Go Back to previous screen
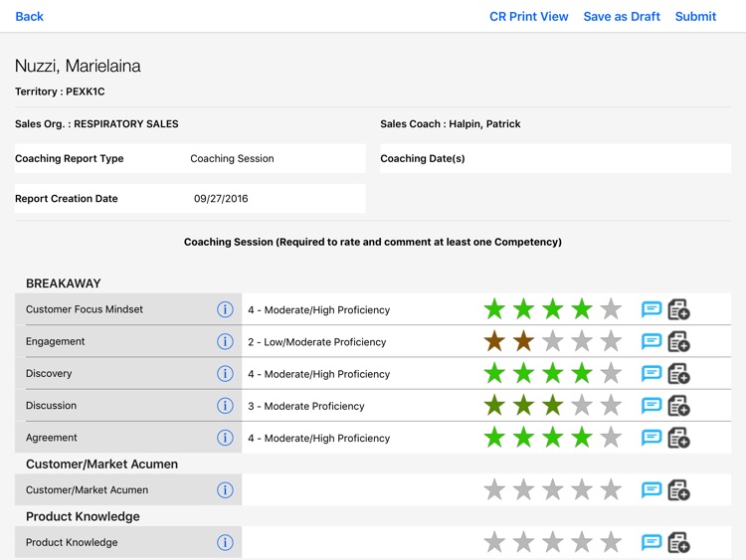746x560 pixels. (30, 17)
